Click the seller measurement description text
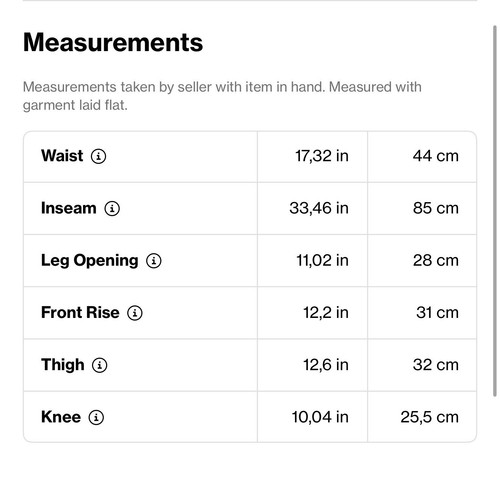Viewport: 500px width, 489px height. [222, 96]
